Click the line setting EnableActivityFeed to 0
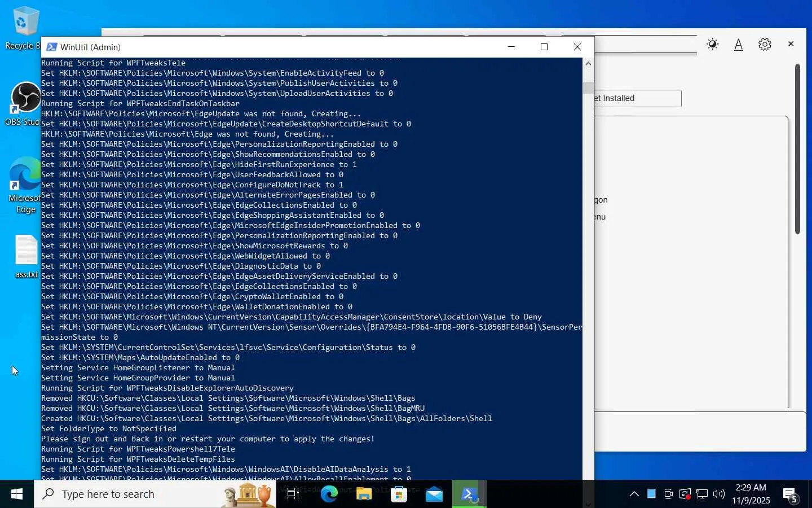 point(213,73)
